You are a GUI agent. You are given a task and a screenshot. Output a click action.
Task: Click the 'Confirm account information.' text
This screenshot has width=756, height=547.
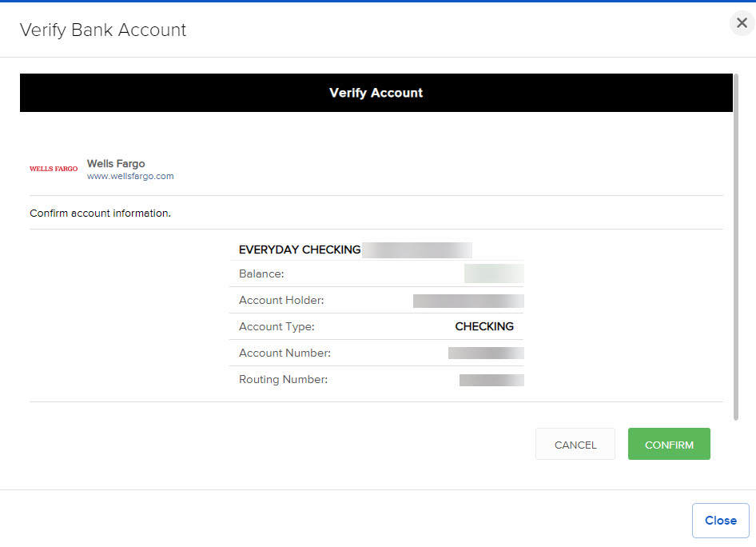coord(100,214)
